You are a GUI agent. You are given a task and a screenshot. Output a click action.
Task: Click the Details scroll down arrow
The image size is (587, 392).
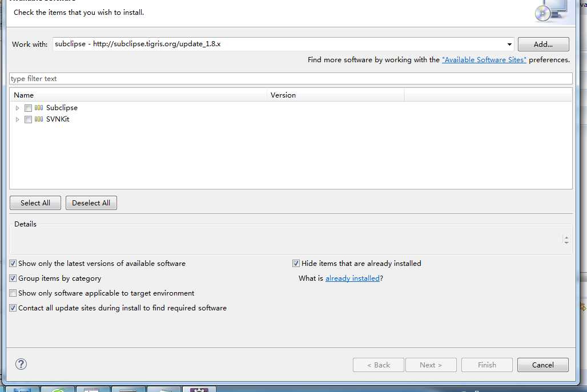tap(566, 243)
